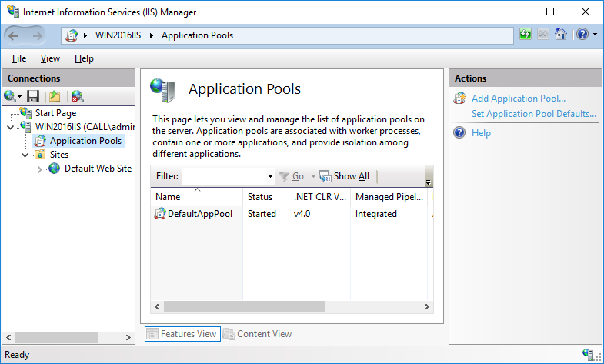
Task: Click the Create New Connection globe icon
Action: [9, 96]
